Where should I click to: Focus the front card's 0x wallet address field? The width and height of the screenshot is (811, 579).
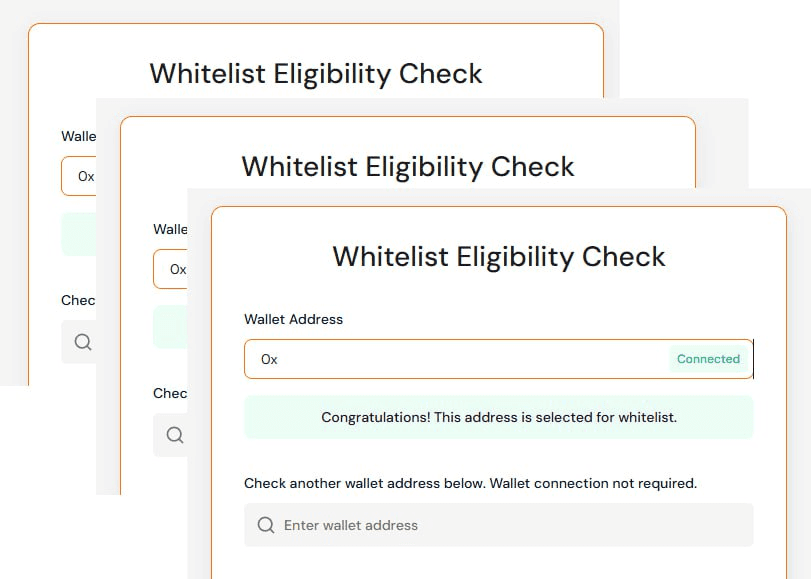[450, 359]
